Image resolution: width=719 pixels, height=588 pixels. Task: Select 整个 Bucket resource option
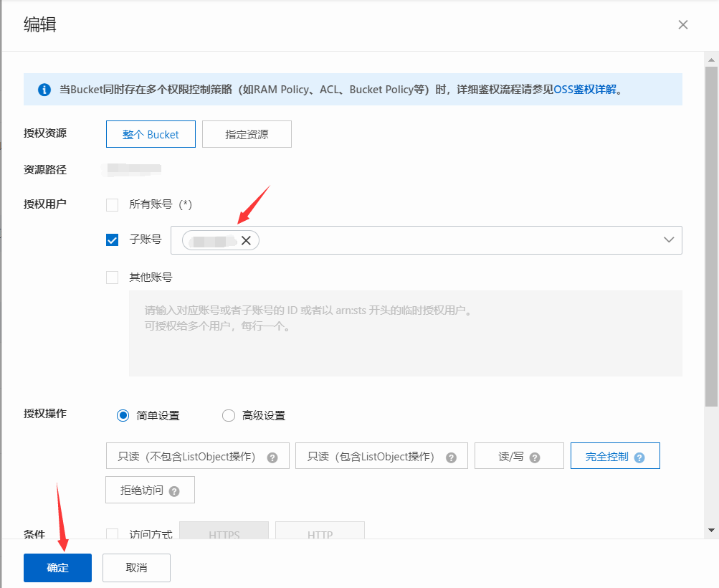coord(151,134)
